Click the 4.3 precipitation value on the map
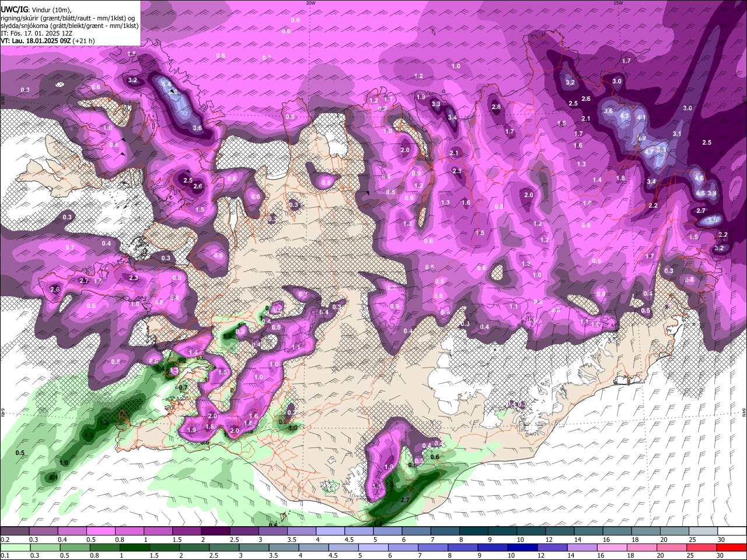Screen dimensions: 747x560 624,116
